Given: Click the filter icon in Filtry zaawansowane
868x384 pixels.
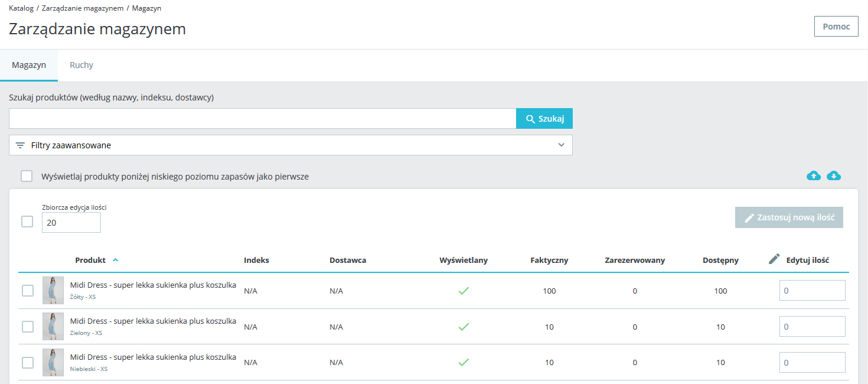Looking at the screenshot, I should tap(20, 145).
